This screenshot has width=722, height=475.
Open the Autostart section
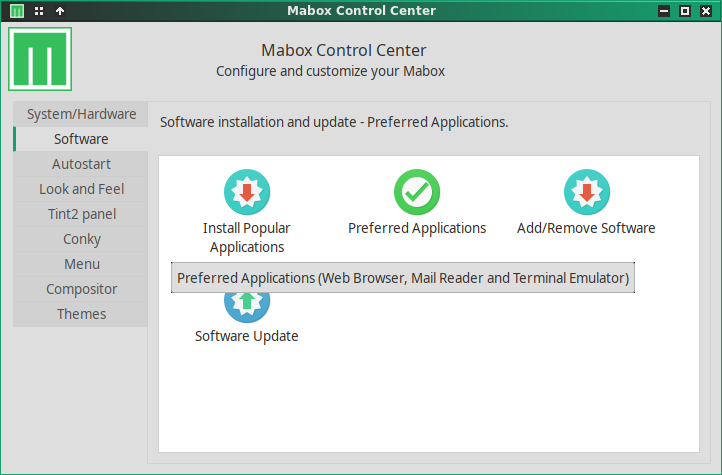[x=81, y=164]
